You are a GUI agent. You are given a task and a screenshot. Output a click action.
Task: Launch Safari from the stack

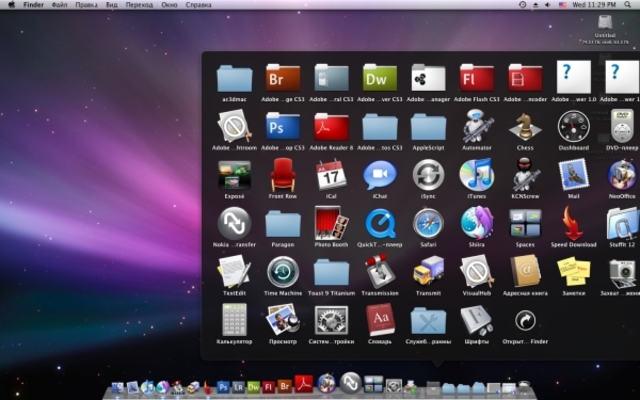(428, 223)
